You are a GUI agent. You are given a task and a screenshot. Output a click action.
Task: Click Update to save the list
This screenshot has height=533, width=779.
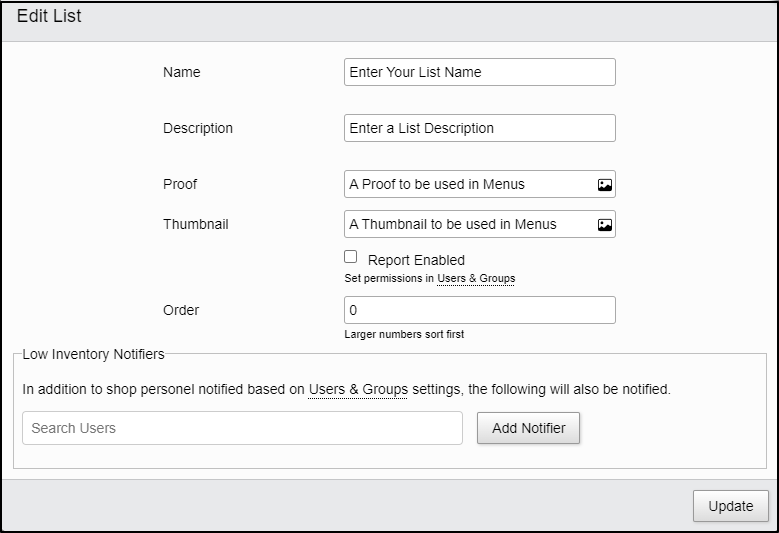(x=730, y=506)
